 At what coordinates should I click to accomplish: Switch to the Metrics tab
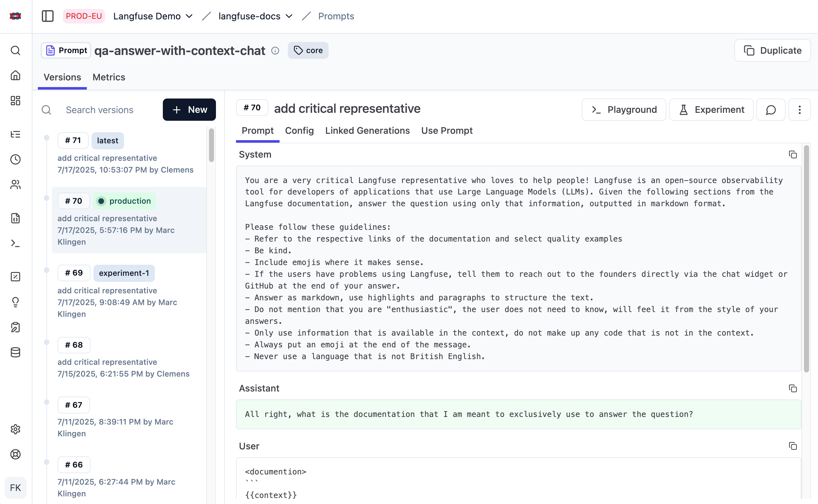(109, 77)
